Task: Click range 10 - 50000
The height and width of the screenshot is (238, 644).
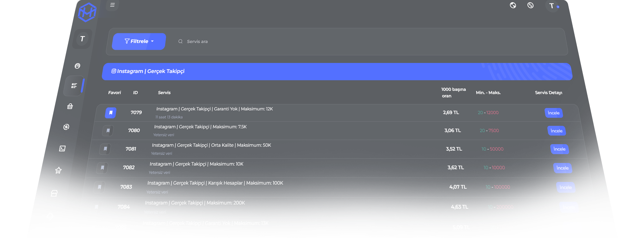Action: point(493,149)
